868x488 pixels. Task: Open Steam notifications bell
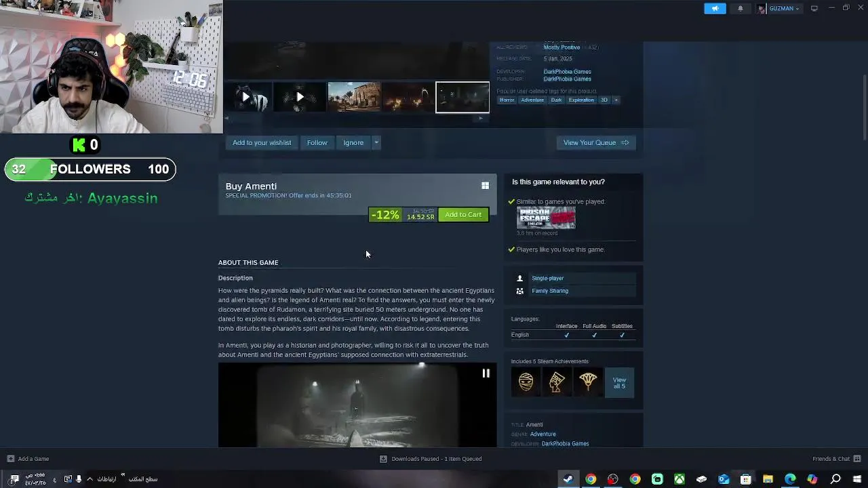click(741, 8)
